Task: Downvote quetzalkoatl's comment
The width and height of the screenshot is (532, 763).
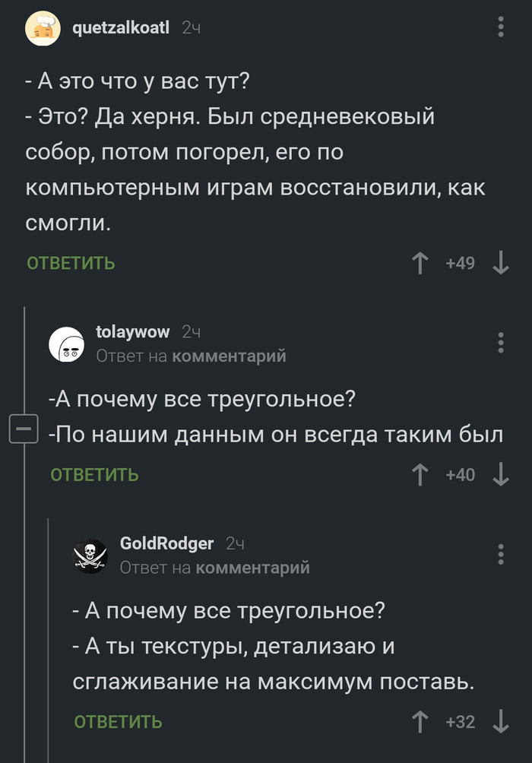Action: click(x=500, y=263)
